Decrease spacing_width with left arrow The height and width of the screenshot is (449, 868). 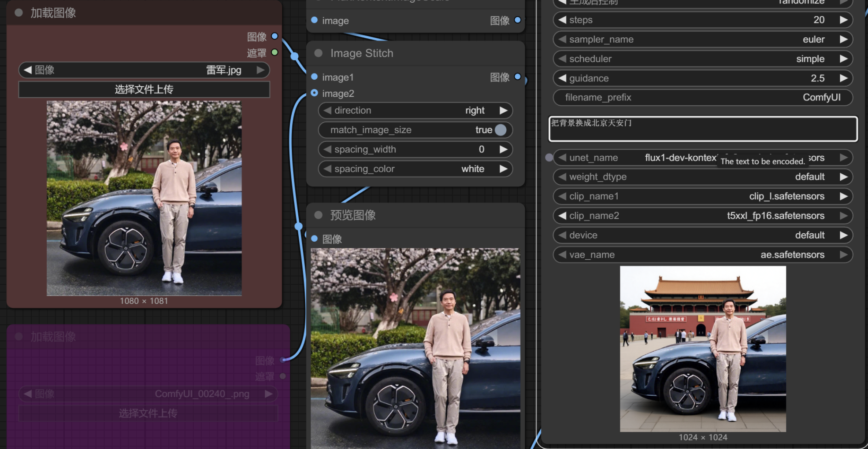[x=327, y=150]
